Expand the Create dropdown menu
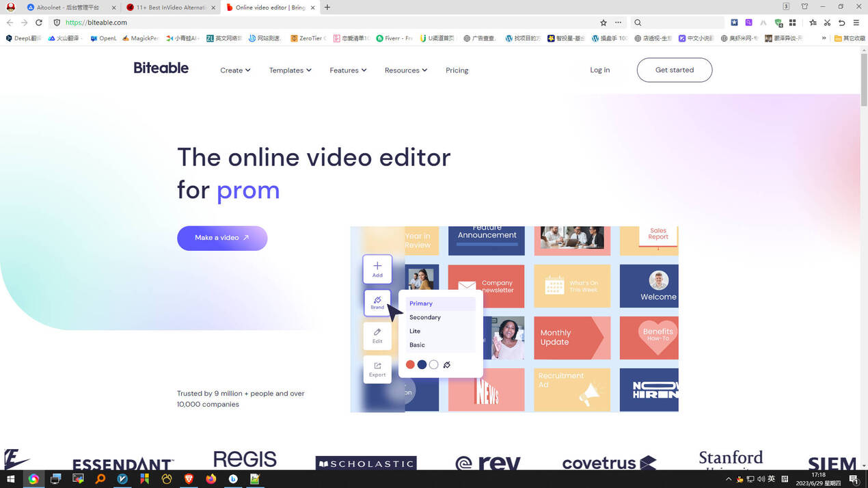The height and width of the screenshot is (488, 868). pyautogui.click(x=235, y=70)
